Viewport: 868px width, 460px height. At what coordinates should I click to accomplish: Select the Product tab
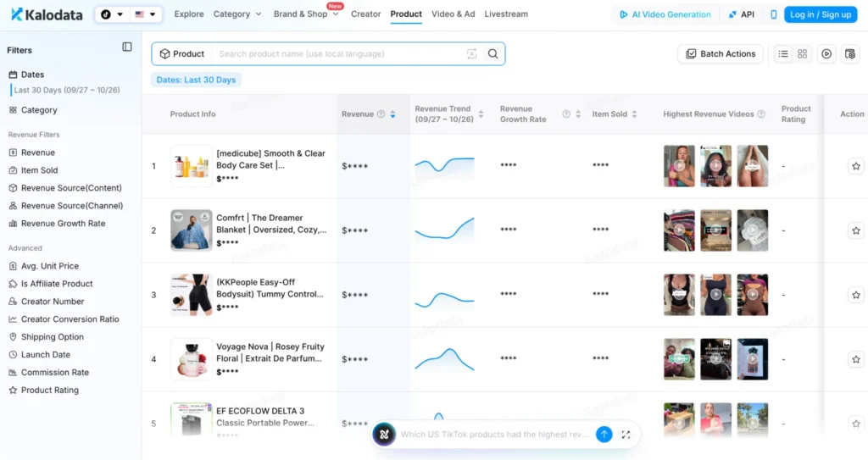(406, 14)
